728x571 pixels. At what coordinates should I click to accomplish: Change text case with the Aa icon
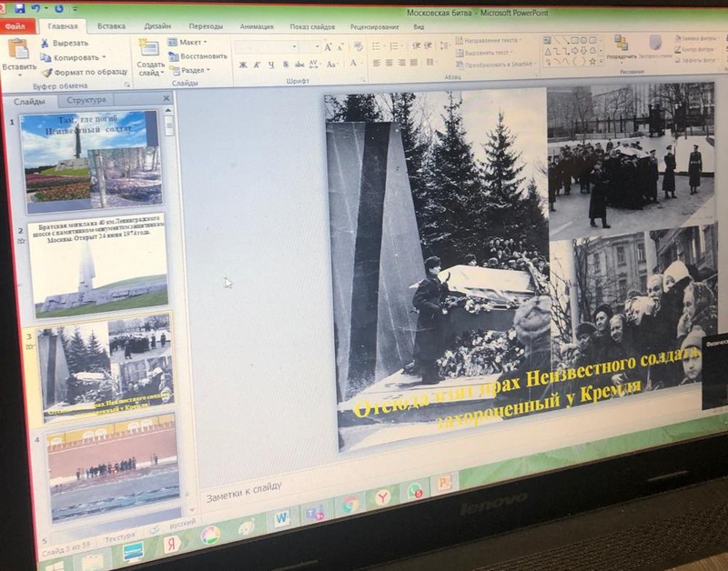point(331,64)
